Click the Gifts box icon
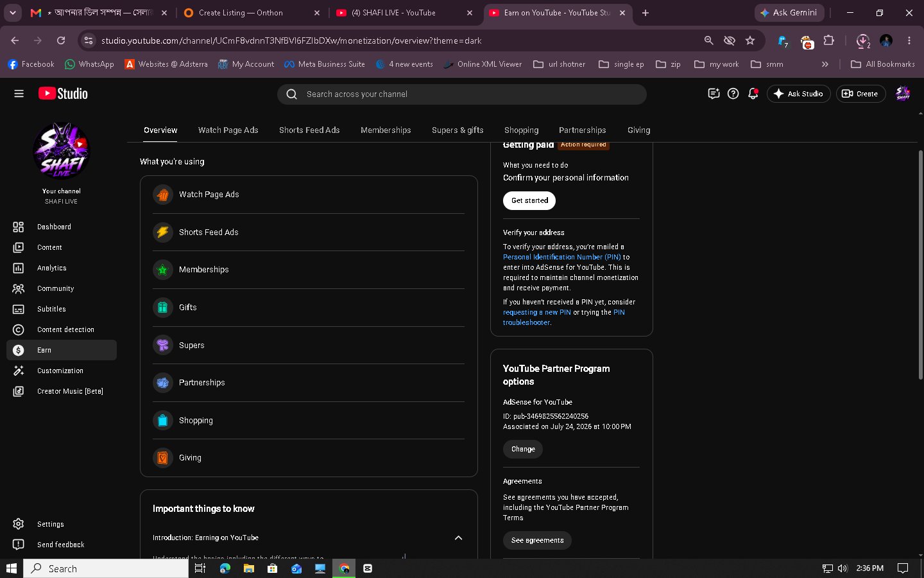This screenshot has height=578, width=924. tap(163, 308)
